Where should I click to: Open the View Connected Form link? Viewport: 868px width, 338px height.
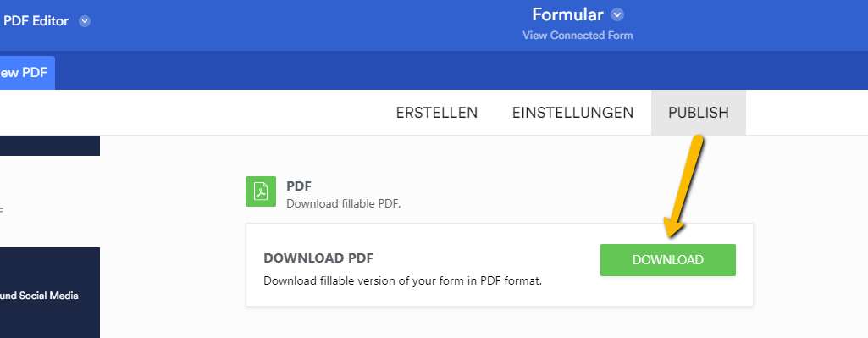coord(578,36)
